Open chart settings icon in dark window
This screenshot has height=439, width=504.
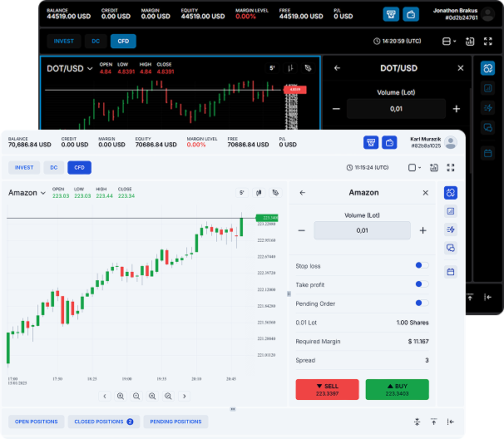pos(470,41)
